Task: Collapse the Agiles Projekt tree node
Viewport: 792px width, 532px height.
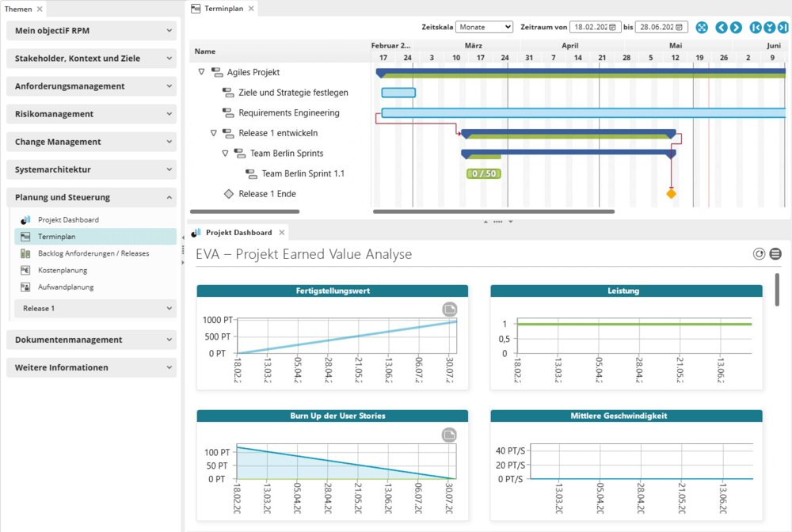Action: [201, 72]
